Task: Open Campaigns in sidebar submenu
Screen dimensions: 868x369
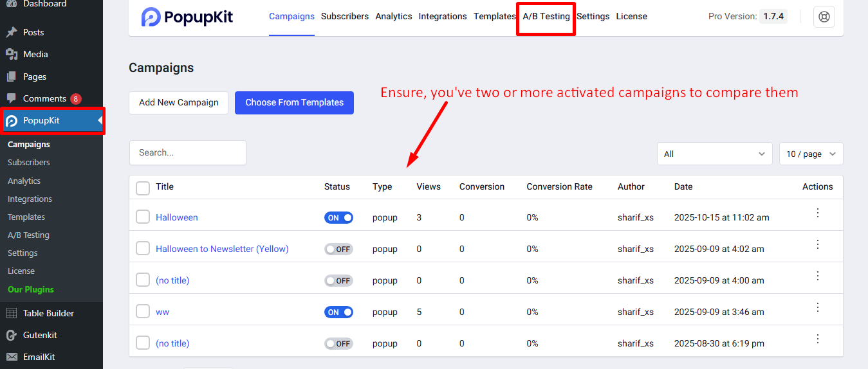Action: tap(29, 145)
